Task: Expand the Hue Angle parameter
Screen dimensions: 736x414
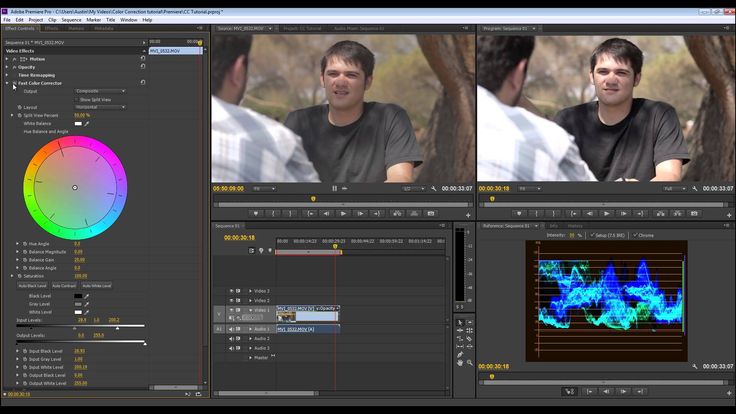Action: click(17, 244)
